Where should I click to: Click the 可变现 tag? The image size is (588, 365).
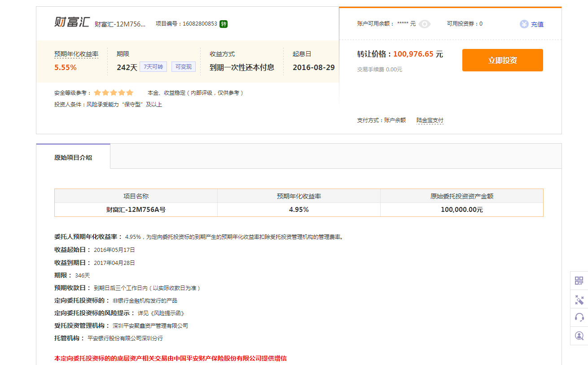click(184, 67)
